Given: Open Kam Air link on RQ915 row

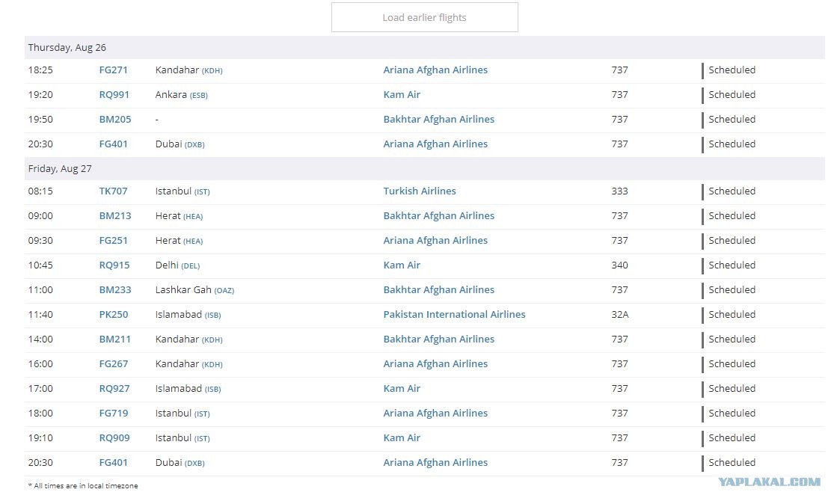Looking at the screenshot, I should click(x=401, y=265).
